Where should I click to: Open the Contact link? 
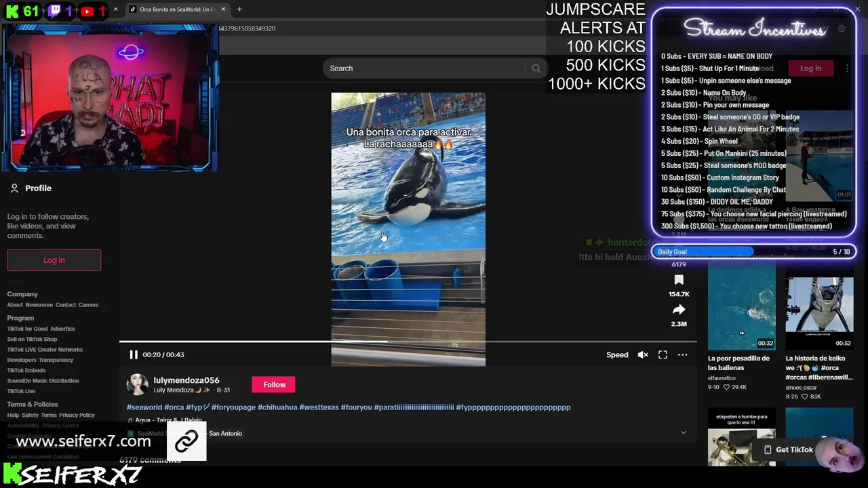tap(66, 305)
